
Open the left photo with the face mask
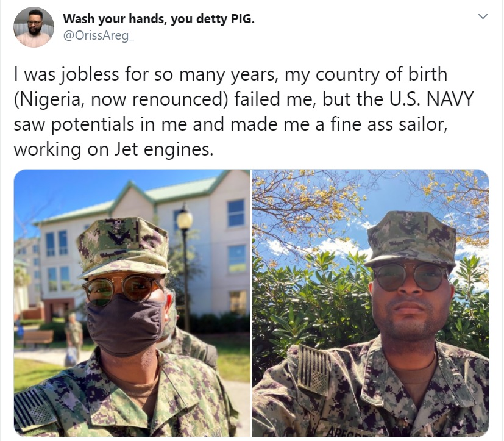(x=132, y=303)
